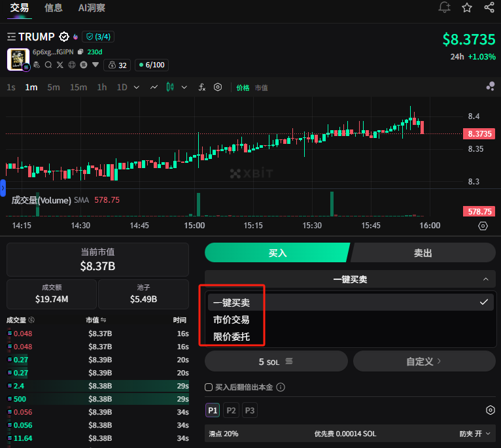Select the P2 preset
The image size is (501, 448).
tap(231, 410)
